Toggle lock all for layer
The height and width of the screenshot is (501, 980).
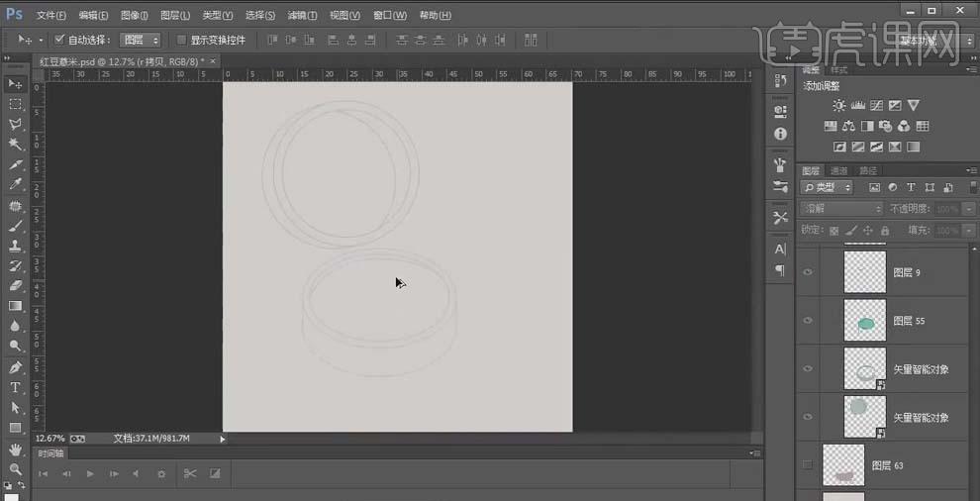point(885,230)
